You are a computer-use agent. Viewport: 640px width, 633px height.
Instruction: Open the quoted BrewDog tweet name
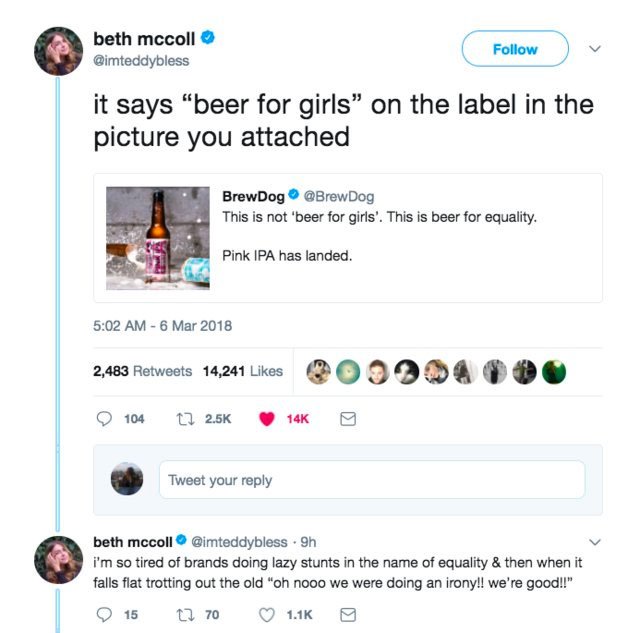[252, 196]
